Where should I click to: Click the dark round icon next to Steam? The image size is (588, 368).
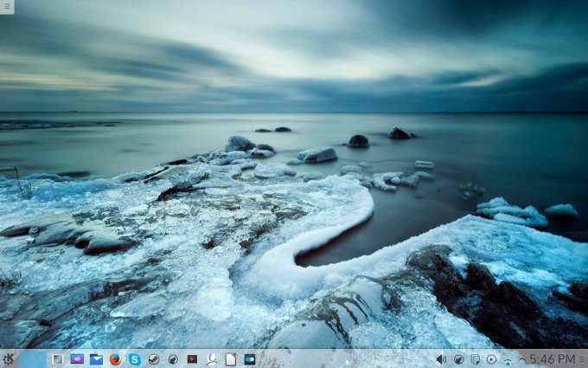point(173,358)
